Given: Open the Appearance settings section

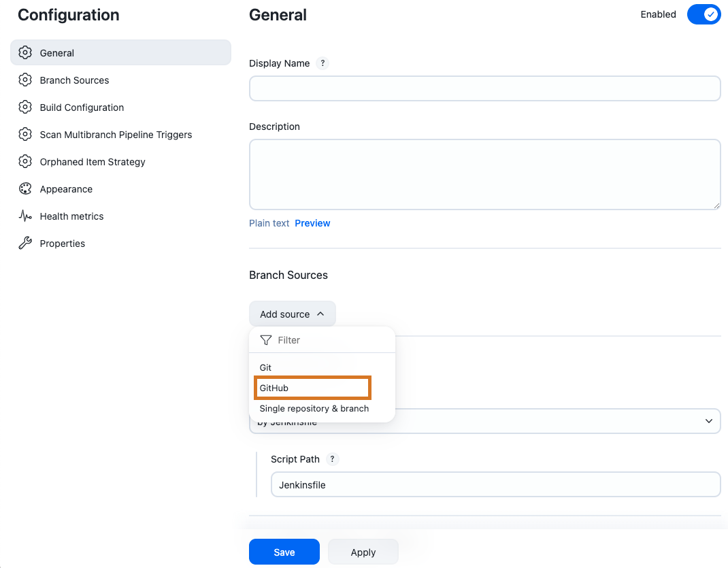Looking at the screenshot, I should [66, 188].
